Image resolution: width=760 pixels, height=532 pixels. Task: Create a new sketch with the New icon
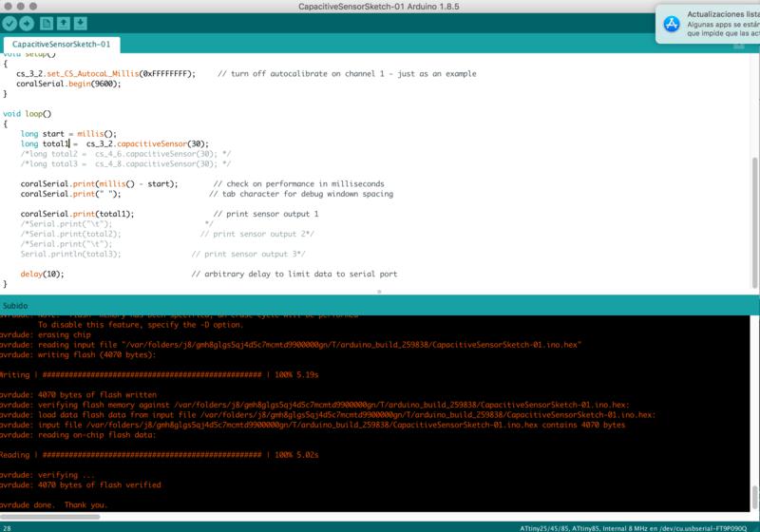[47, 23]
